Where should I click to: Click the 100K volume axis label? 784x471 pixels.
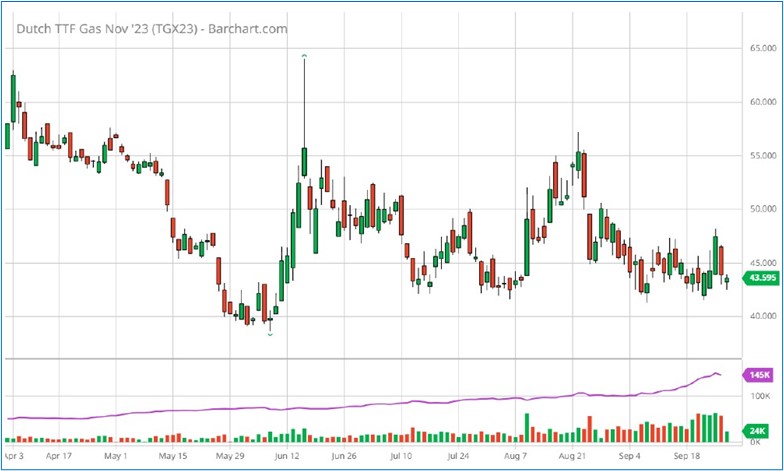click(x=760, y=396)
